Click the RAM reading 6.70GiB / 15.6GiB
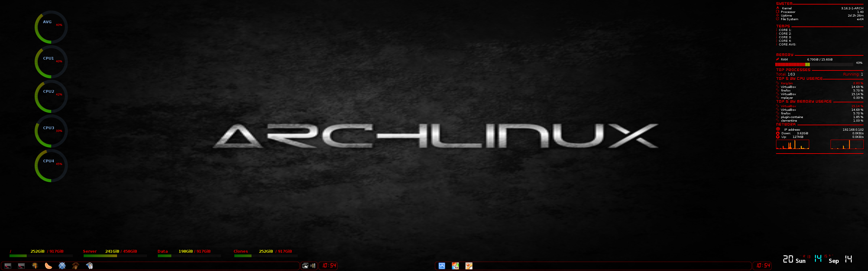Viewport: 868px width, 271px height. pos(820,60)
